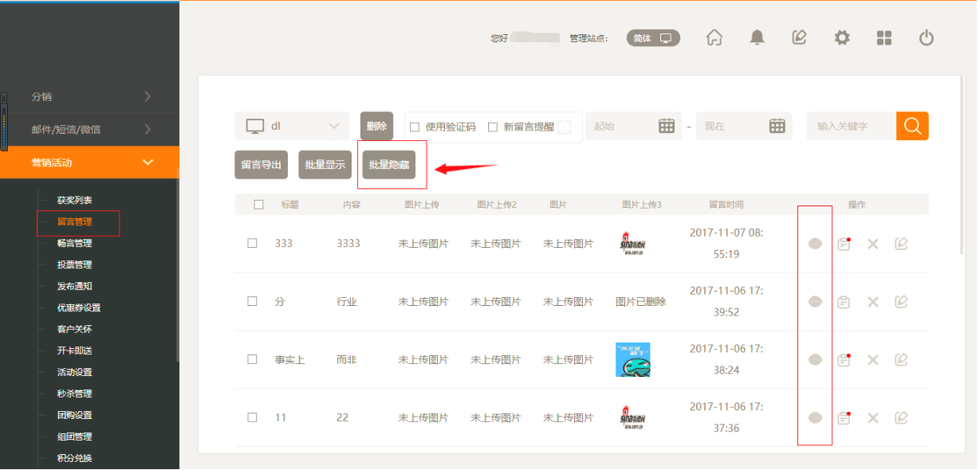Image resolution: width=980 pixels, height=470 pixels.
Task: Enable the 使用验证码 checkbox
Action: 415,127
